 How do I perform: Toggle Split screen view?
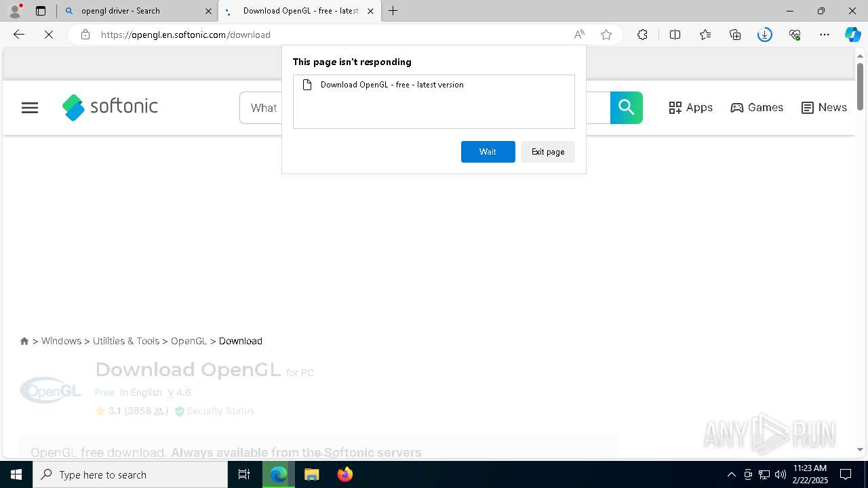(675, 35)
